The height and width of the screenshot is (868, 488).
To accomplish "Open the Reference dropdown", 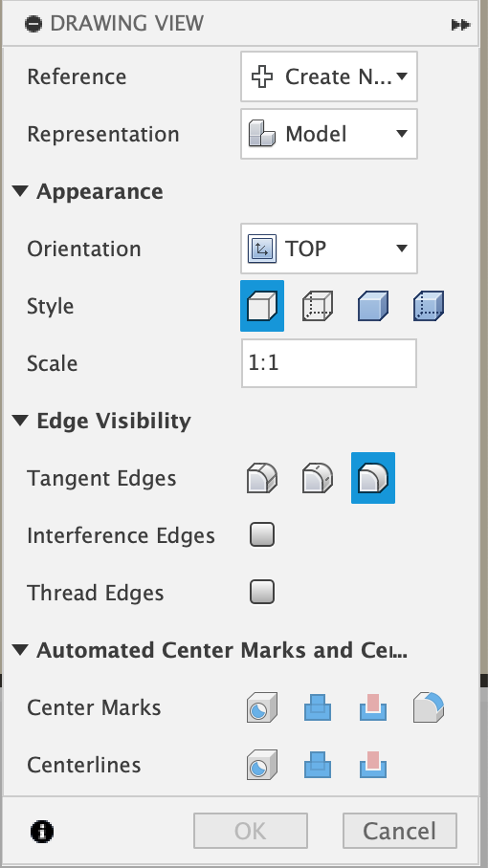I will [329, 76].
